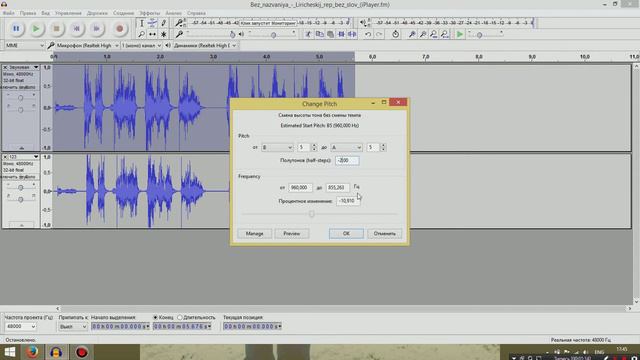Open the microphone input device dropdown
The height and width of the screenshot is (360, 640).
(x=87, y=45)
